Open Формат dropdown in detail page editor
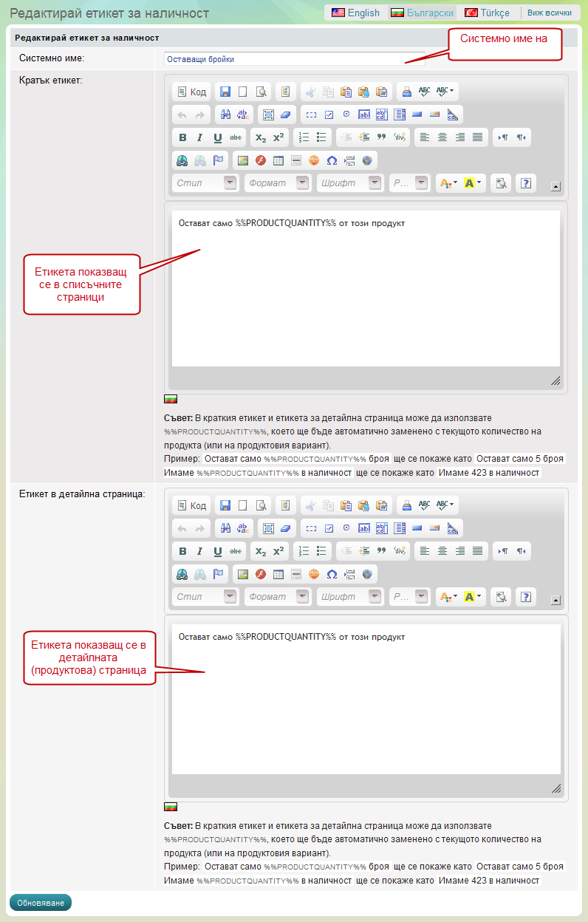Screen dimensions: 588x922 [277, 597]
